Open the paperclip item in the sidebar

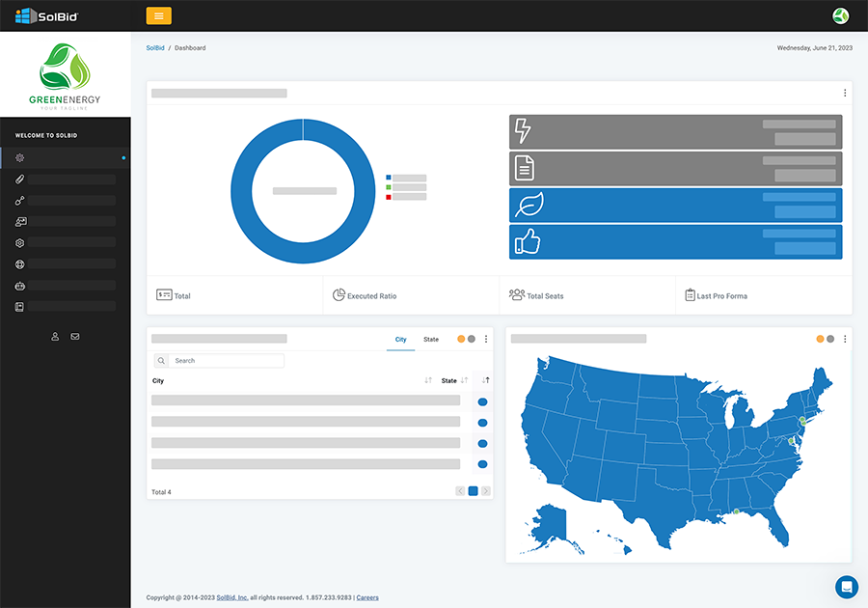[x=20, y=180]
